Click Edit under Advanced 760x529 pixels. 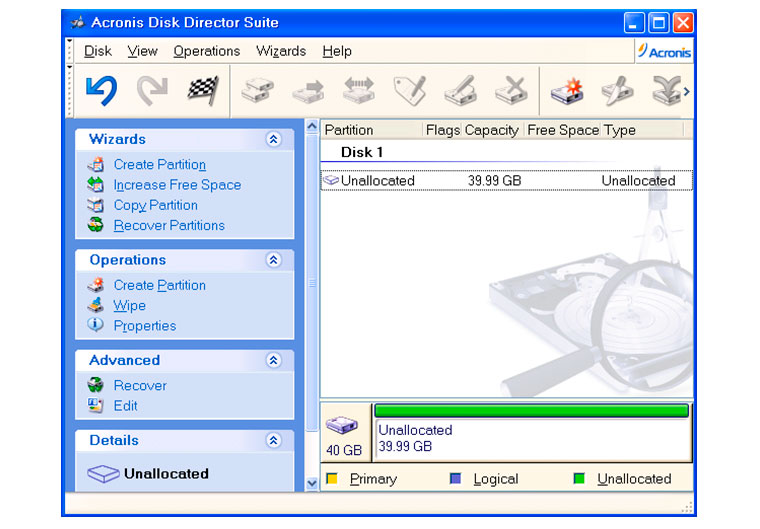click(126, 406)
